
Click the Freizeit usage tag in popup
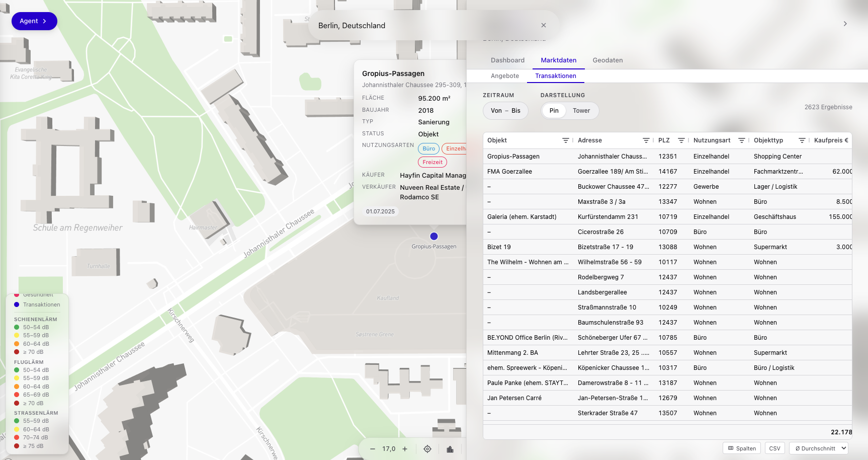click(432, 162)
